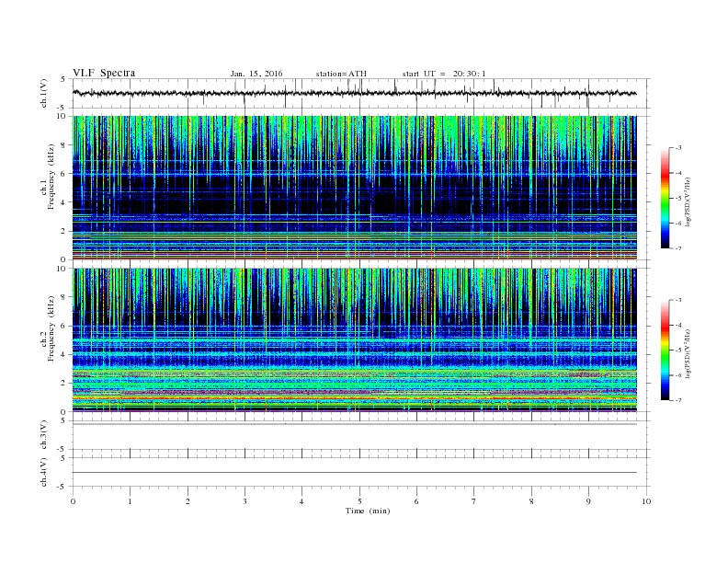Viewport: 728px width, 563px height.
Task: Click the time axis tick label '10'
Action: pos(646,501)
